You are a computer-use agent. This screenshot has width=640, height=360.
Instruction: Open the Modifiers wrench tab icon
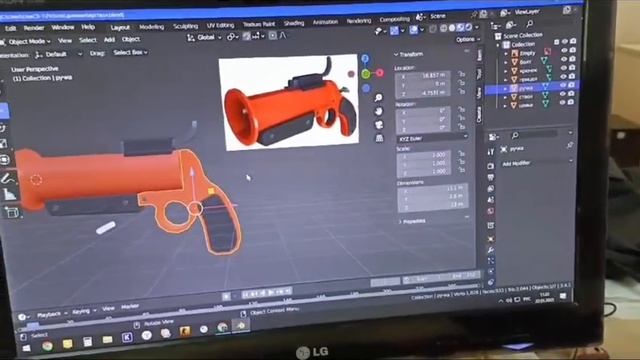[491, 249]
